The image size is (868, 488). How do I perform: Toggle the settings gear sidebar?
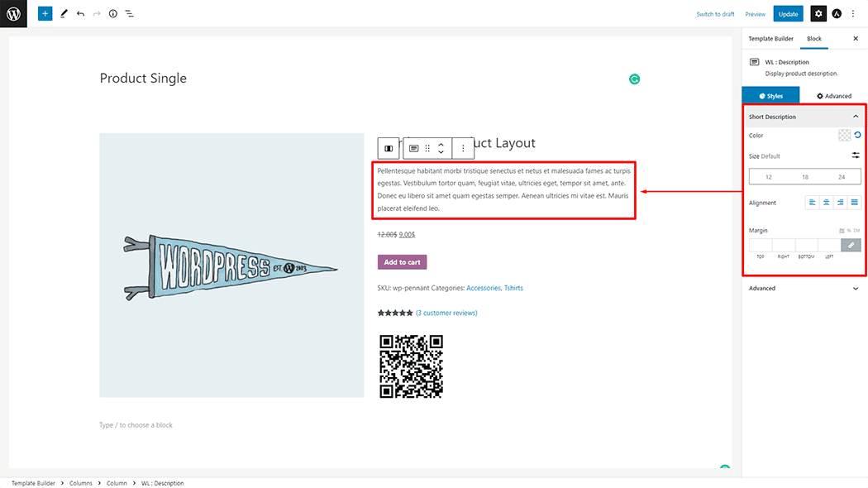coord(818,14)
